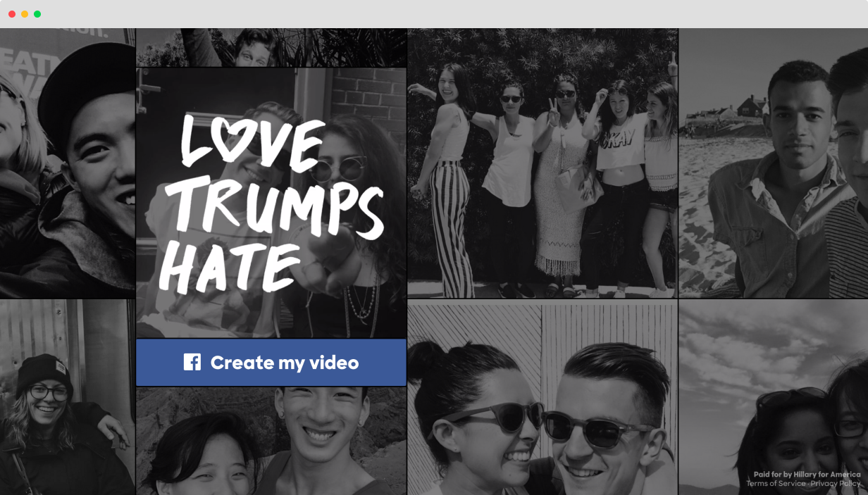This screenshot has width=868, height=495.
Task: Close the window with the red button
Action: [x=12, y=14]
